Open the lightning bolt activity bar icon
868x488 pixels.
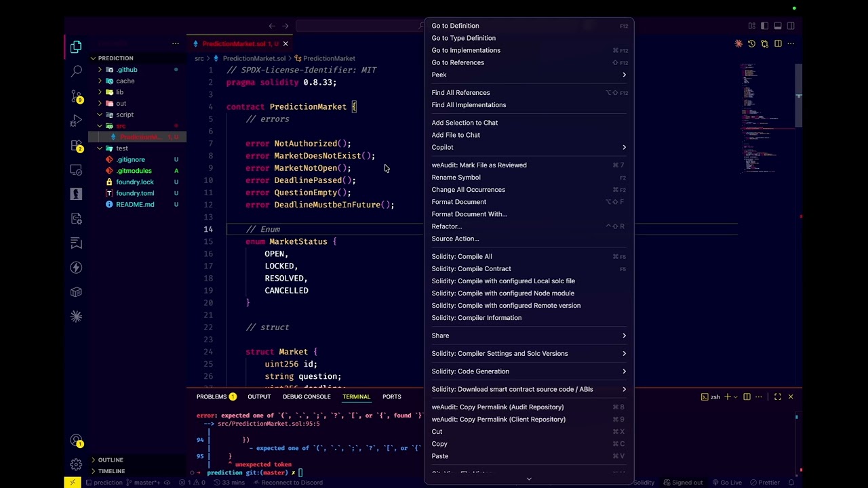[x=76, y=268]
